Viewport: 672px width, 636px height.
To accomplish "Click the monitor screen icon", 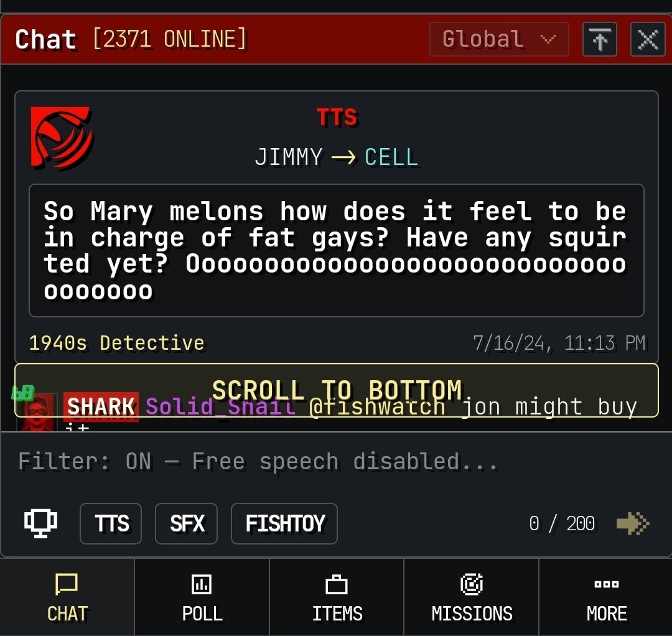I will pos(40,523).
